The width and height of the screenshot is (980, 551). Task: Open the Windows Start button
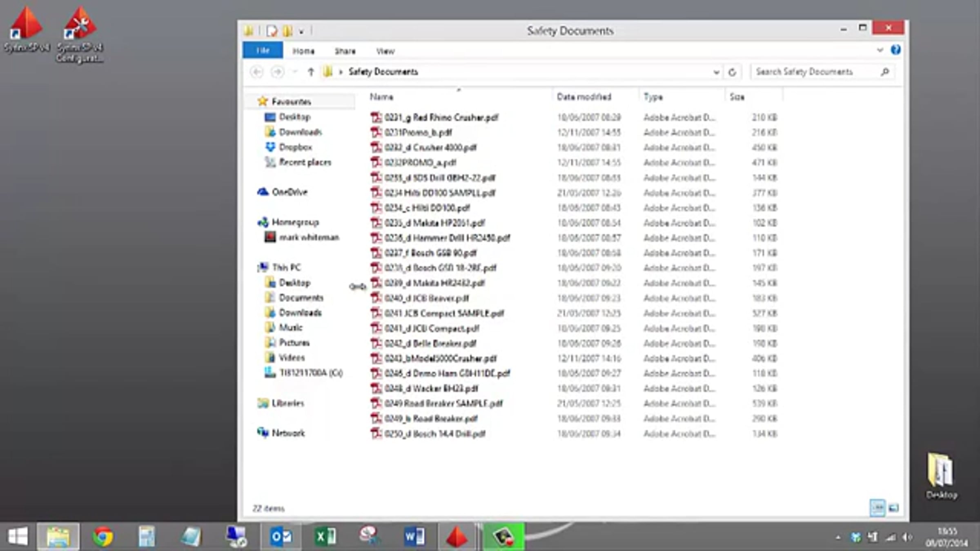tap(18, 536)
